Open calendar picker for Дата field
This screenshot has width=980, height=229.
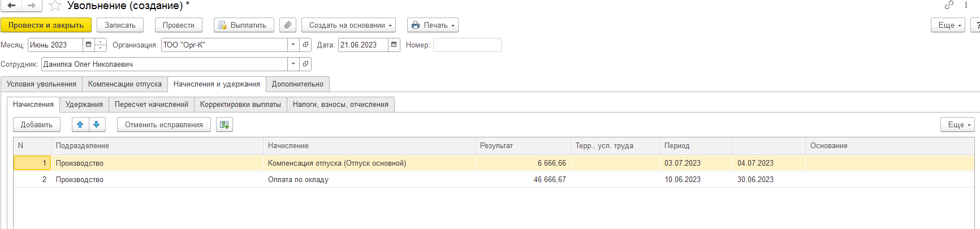pos(394,45)
